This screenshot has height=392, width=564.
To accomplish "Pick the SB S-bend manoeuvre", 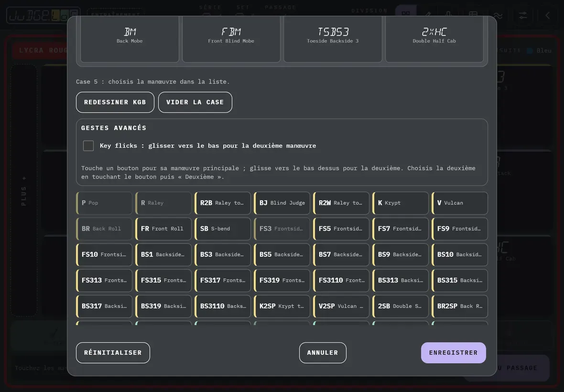I will pos(223,229).
